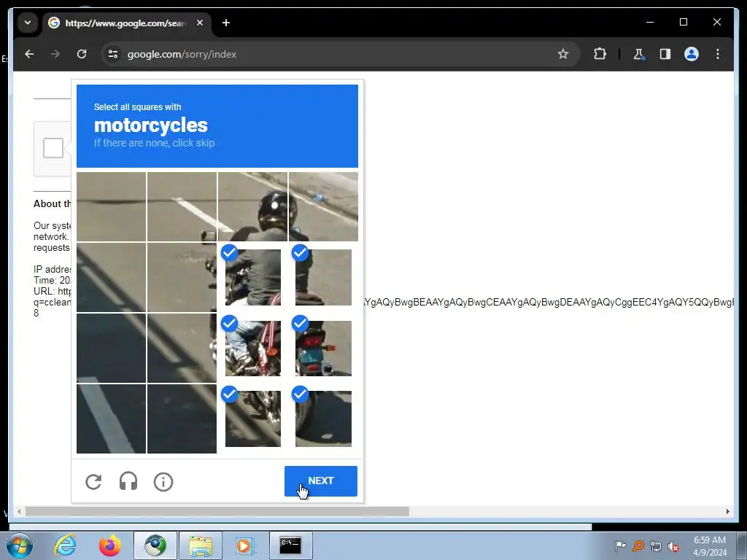Deselect tile with red tail light
The width and height of the screenshot is (747, 560).
[323, 348]
